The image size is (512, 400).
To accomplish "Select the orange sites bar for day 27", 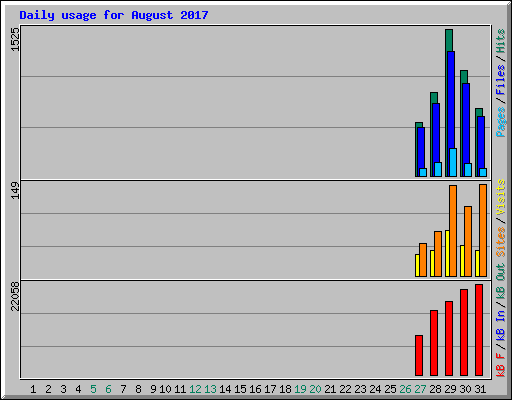I will pyautogui.click(x=423, y=260).
